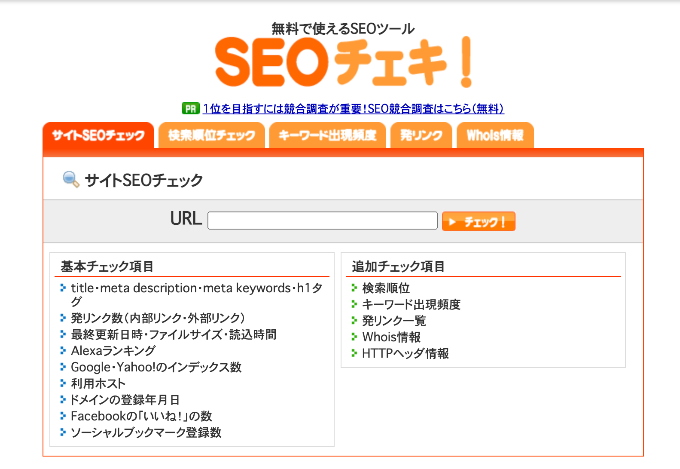This screenshot has height=469, width=680.
Task: Select the サイトSEOチェック tab
Action: coord(98,135)
